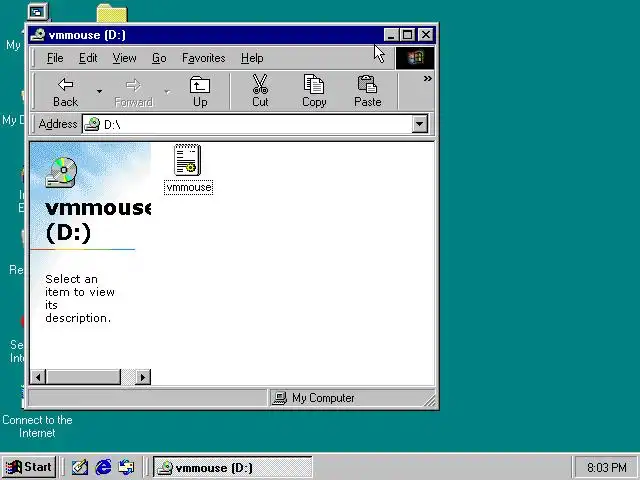Open the Edit menu
Viewport: 640px width, 480px height.
click(88, 58)
